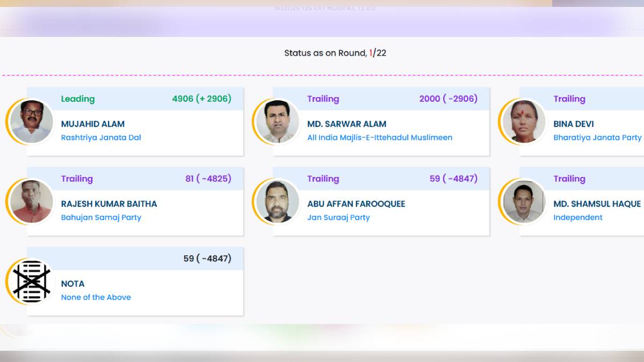Click the Bharatiya Janata Party label
This screenshot has height=362, width=644.
click(x=597, y=138)
